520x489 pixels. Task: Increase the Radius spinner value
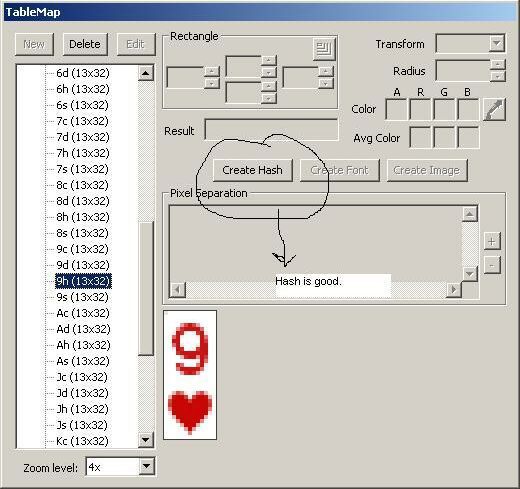pyautogui.click(x=497, y=64)
